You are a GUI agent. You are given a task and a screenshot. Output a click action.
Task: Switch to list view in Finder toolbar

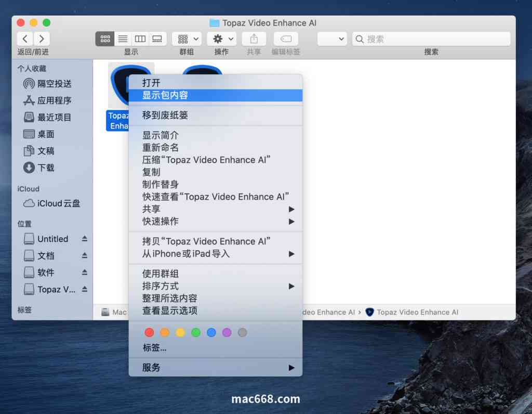pyautogui.click(x=123, y=38)
